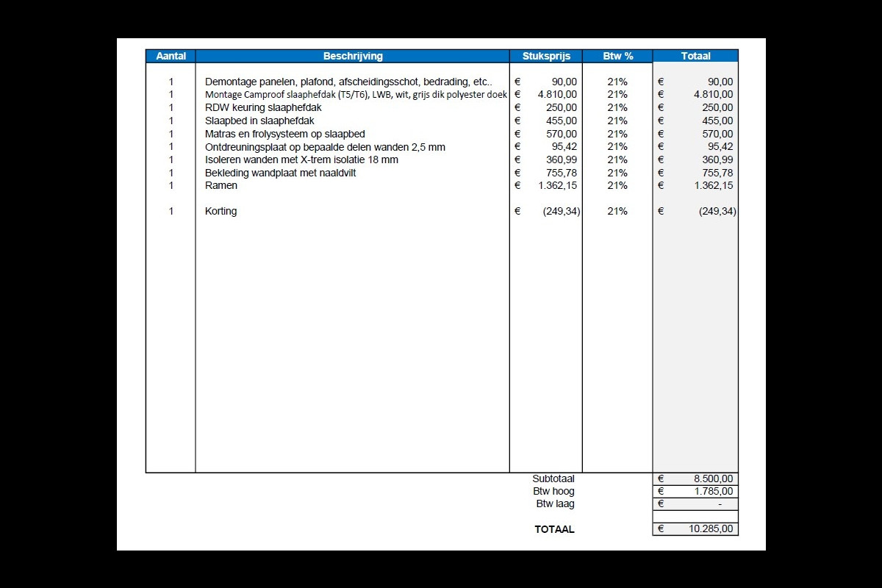Image resolution: width=882 pixels, height=588 pixels.
Task: Click the 4.810,00 total in Totaal column
Action: click(713, 95)
